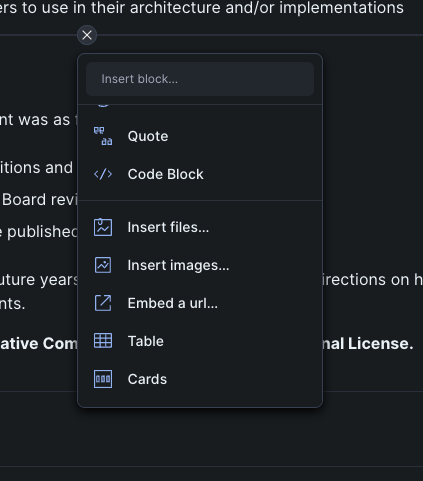Click the Embed a url arrow icon
Viewport: 423px width, 481px height.
(x=103, y=303)
